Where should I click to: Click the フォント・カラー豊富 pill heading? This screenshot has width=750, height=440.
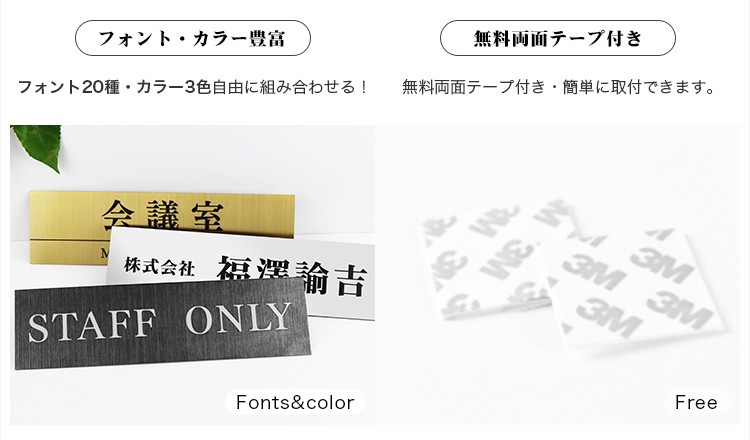(x=193, y=38)
